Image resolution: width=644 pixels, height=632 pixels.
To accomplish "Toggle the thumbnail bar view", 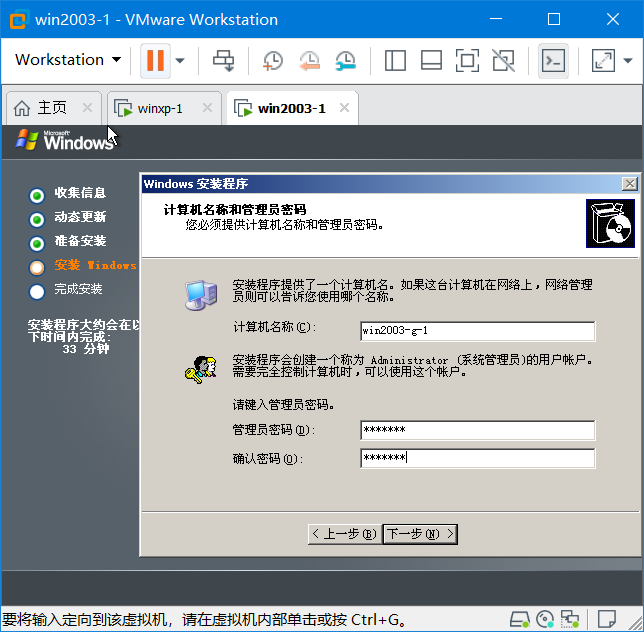I will coord(431,61).
